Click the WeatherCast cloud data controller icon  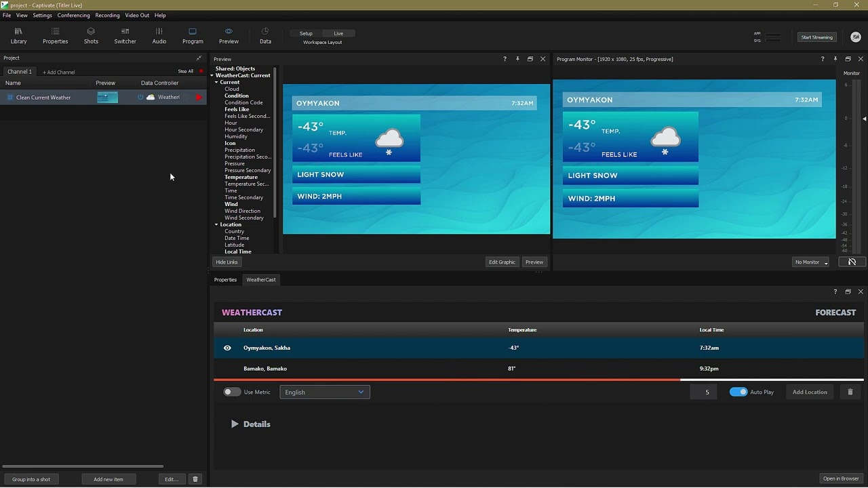click(151, 98)
